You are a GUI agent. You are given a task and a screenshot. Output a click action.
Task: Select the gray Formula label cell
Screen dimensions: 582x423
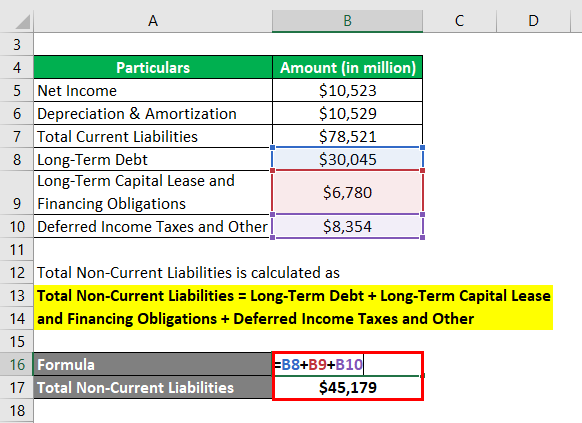click(x=153, y=364)
